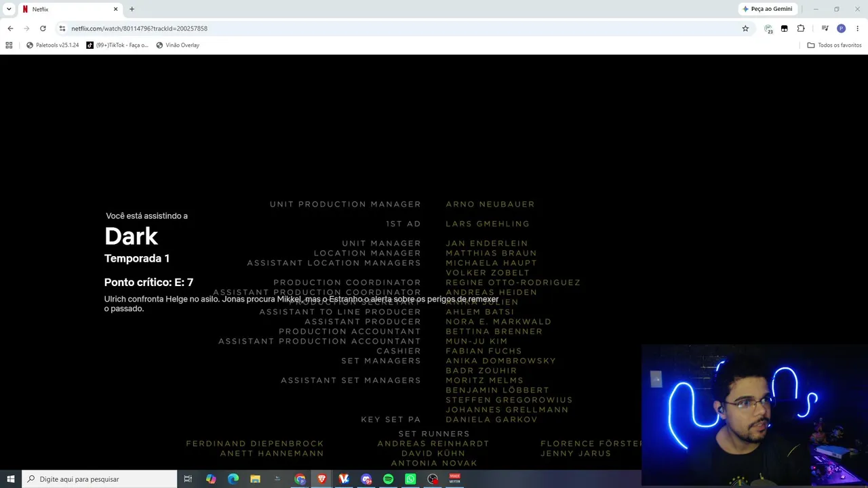The width and height of the screenshot is (868, 488).
Task: Open the Chrome profile P avatar
Action: click(x=841, y=28)
